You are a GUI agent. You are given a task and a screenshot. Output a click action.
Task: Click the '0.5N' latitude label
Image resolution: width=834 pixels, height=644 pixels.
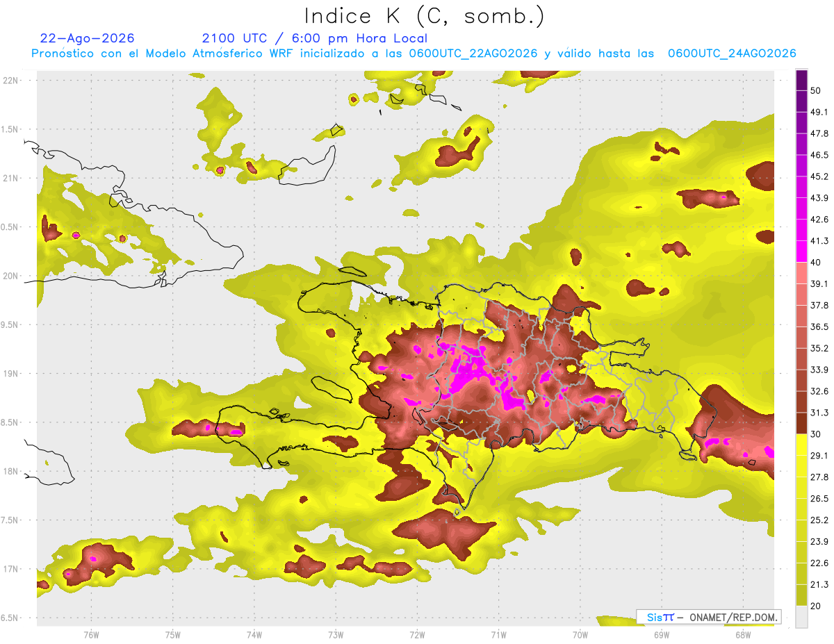[10, 227]
